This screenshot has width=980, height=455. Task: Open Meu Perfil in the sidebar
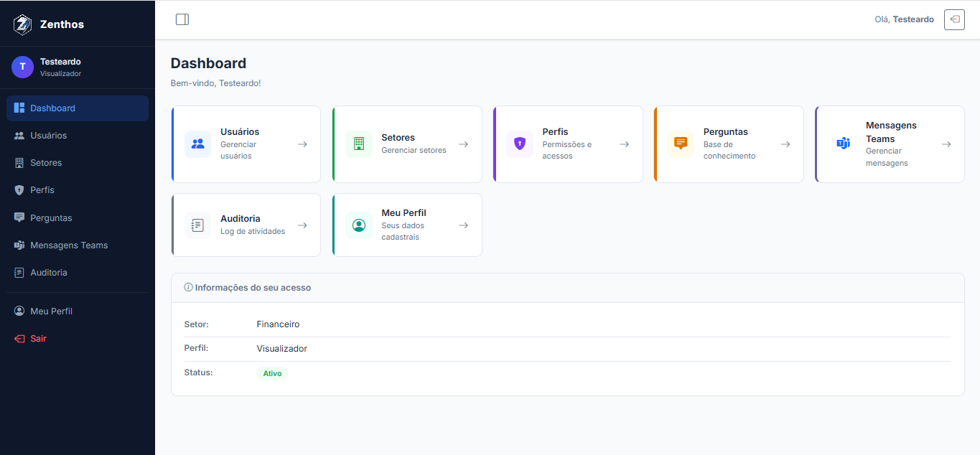tap(78, 311)
